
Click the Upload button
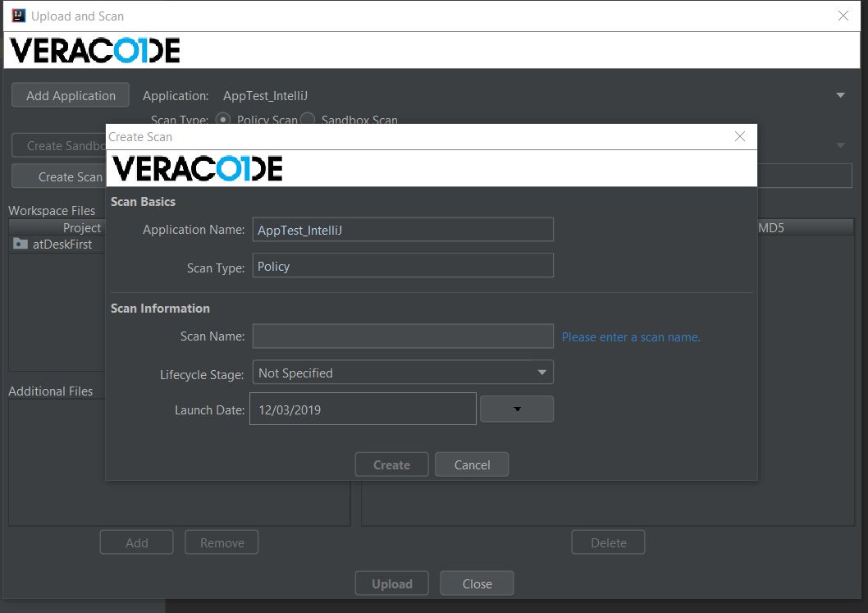tap(392, 583)
